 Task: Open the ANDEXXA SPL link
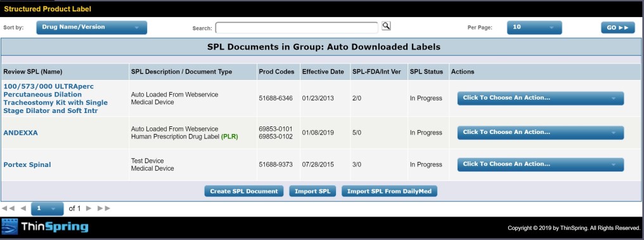point(20,133)
